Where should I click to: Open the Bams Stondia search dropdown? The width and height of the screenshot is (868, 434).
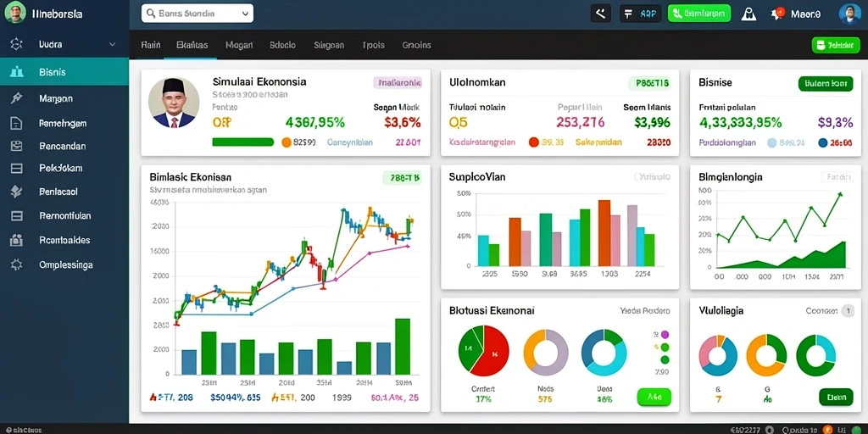(x=198, y=14)
